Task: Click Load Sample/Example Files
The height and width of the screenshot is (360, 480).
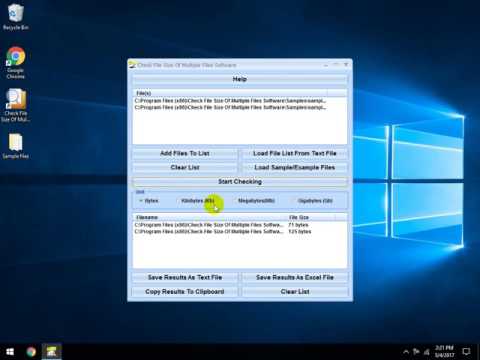Action: (x=295, y=167)
